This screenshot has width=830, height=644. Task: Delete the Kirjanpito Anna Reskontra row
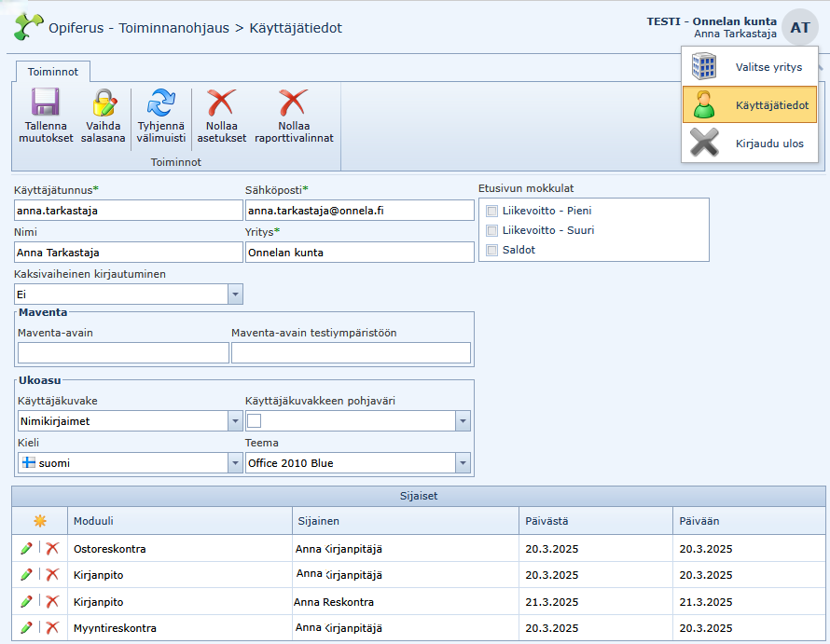tap(52, 601)
